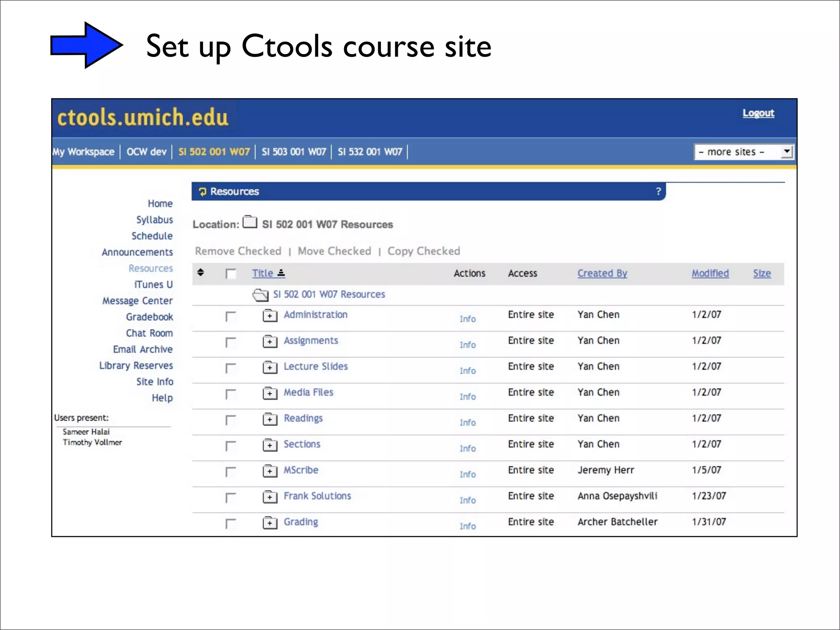Click the SI 502 001 W07 Resources root link
Image resolution: width=840 pixels, height=630 pixels.
(x=329, y=294)
